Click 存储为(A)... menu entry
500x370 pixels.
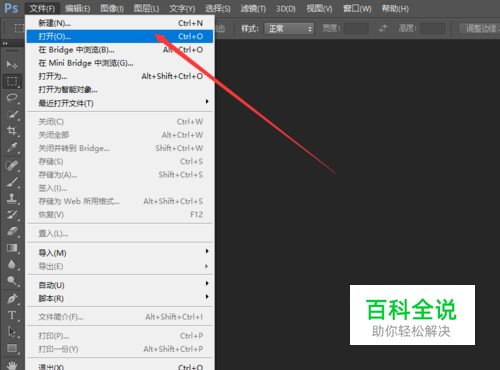(x=120, y=175)
